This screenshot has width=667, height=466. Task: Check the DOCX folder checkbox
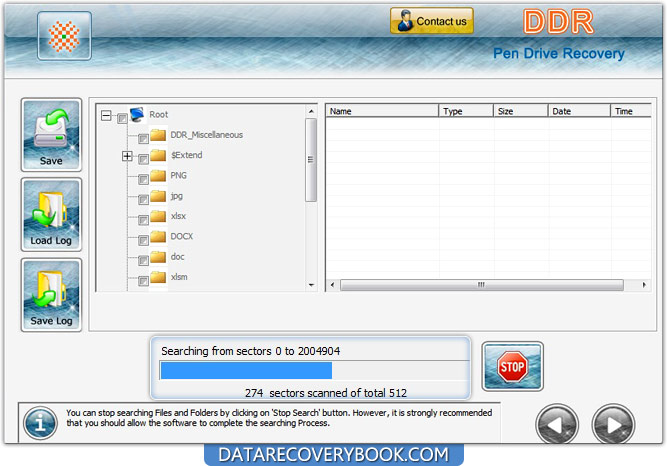(x=143, y=240)
